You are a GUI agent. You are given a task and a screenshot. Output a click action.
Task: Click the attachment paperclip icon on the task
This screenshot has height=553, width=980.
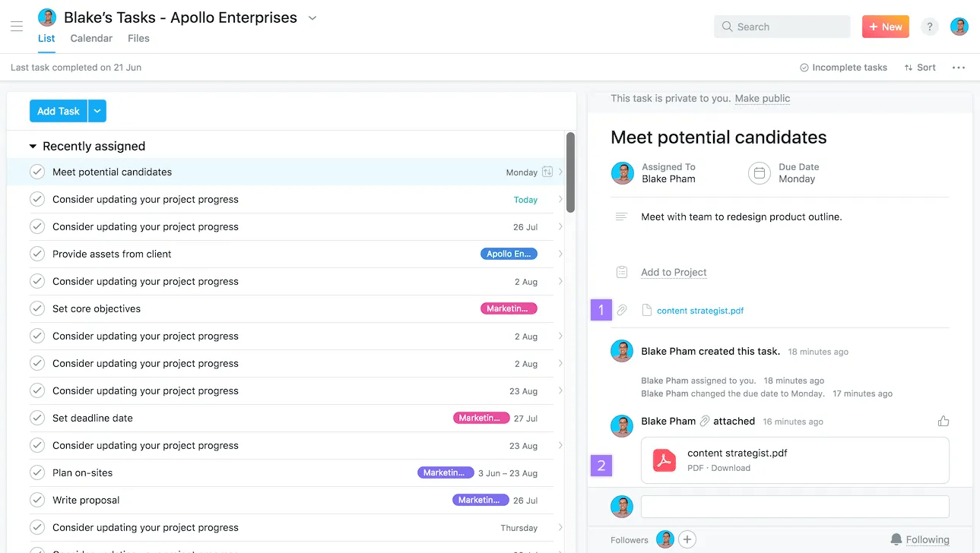pos(623,309)
